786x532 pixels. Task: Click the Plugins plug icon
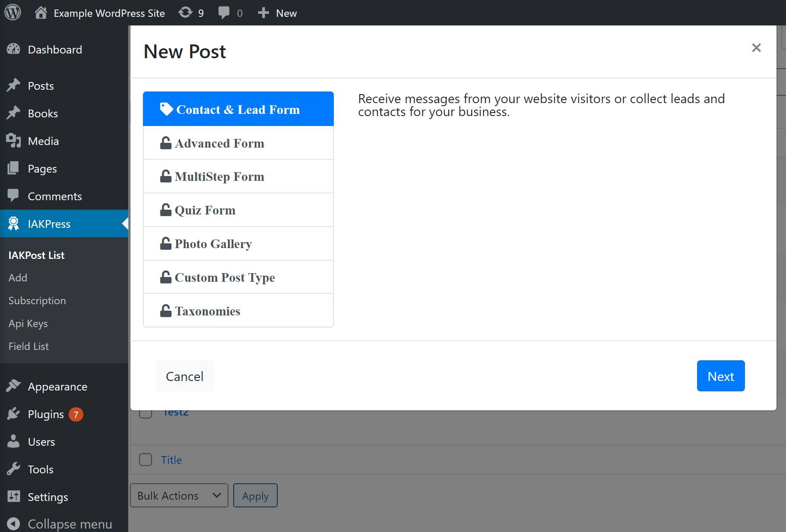pos(13,414)
